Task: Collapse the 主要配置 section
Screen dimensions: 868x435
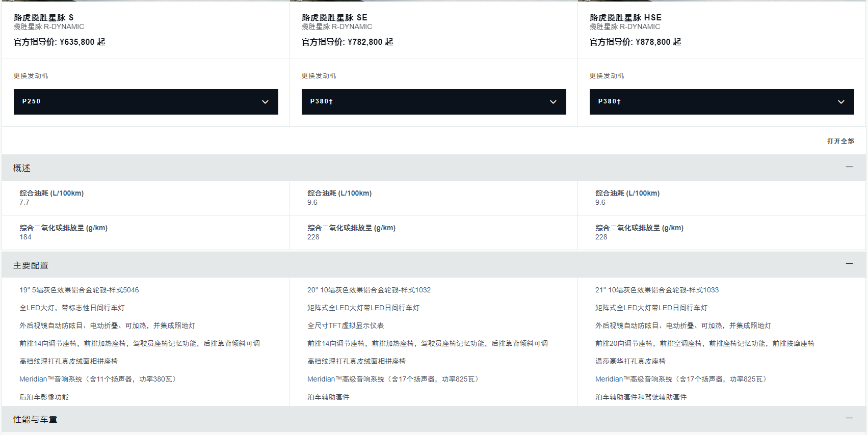Action: (434, 265)
